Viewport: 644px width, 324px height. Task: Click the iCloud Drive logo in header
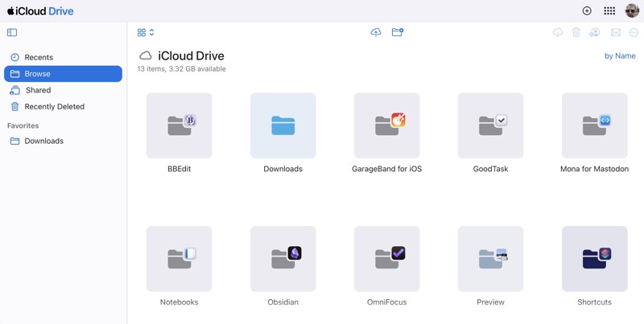(x=40, y=11)
